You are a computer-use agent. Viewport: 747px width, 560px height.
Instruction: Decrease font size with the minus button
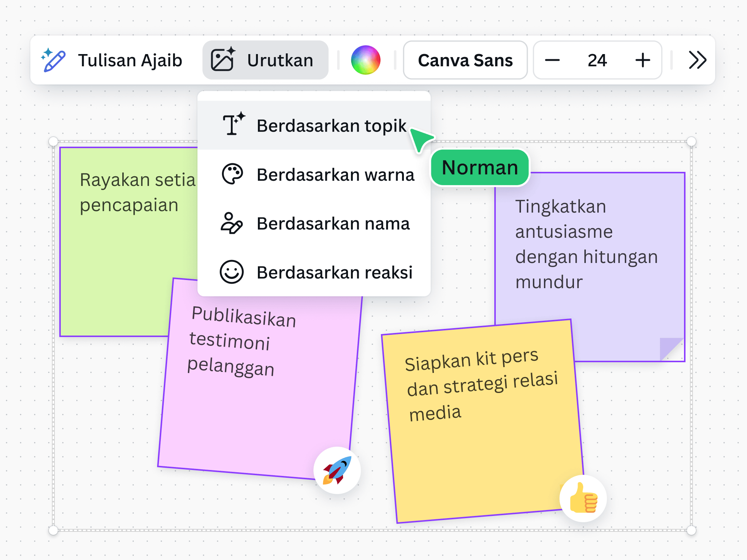click(552, 60)
